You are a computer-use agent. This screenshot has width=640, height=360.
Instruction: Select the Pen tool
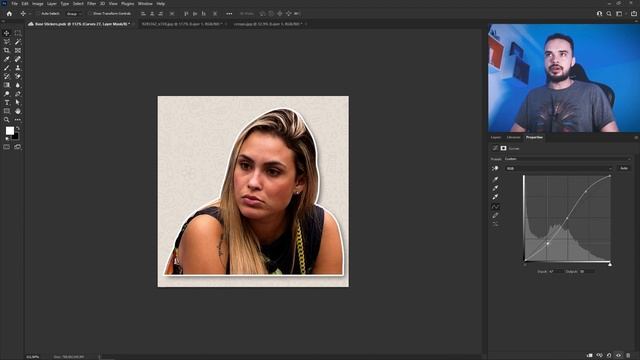click(x=18, y=94)
